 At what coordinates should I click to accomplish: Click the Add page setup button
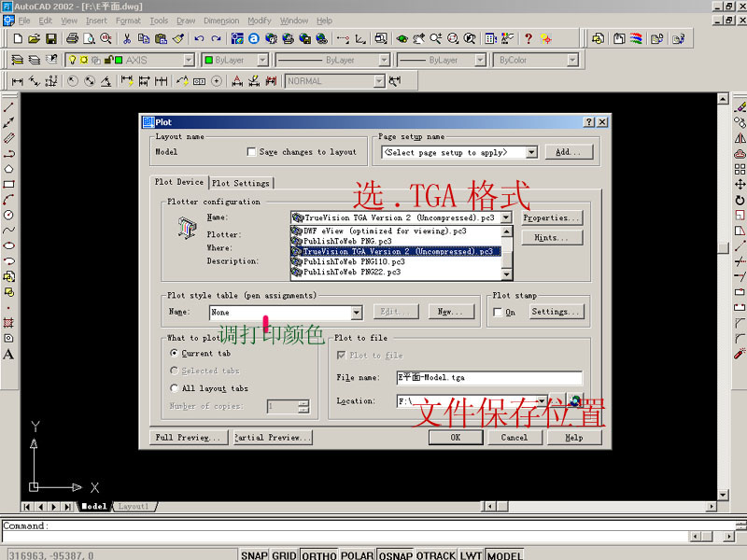569,152
